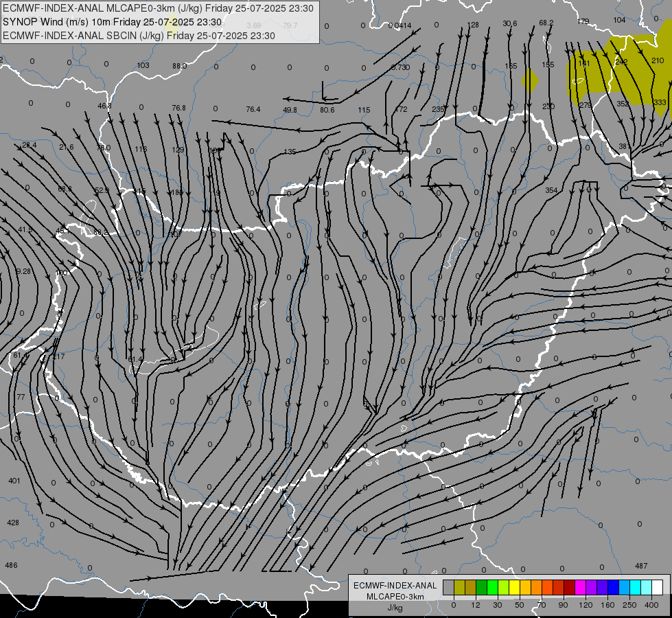Select the pure yellow legend swatch before 50

[515, 587]
